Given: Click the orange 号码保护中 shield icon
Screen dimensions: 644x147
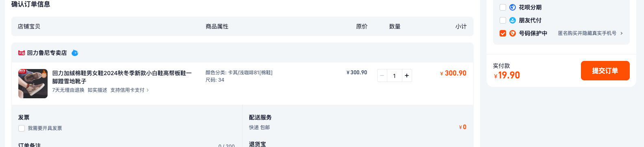Looking at the screenshot, I should (513, 33).
